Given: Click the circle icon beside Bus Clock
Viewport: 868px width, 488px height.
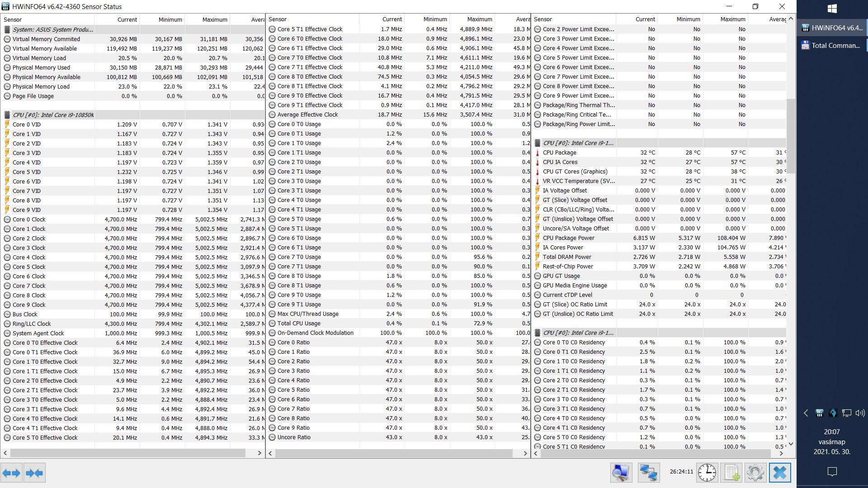Looking at the screenshot, I should (x=7, y=314).
